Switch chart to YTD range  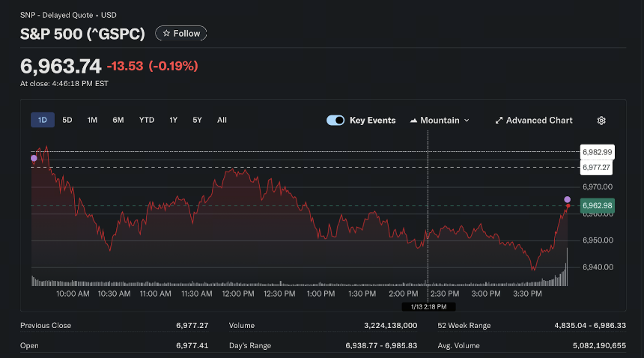[x=147, y=120]
